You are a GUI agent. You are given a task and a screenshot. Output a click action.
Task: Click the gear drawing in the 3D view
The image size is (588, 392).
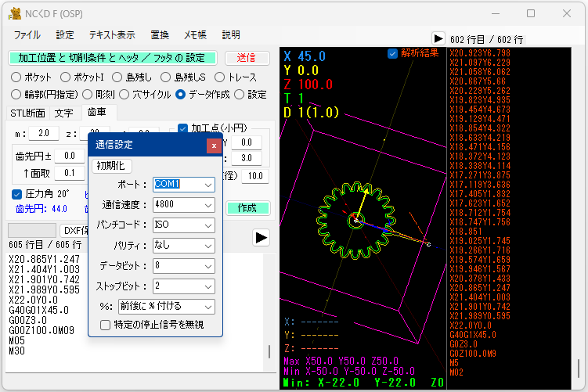point(355,221)
